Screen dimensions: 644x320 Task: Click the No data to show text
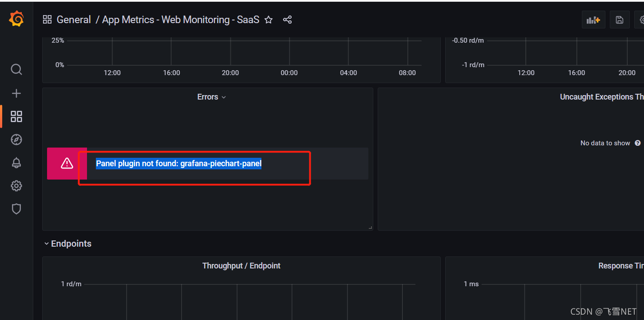click(x=605, y=143)
